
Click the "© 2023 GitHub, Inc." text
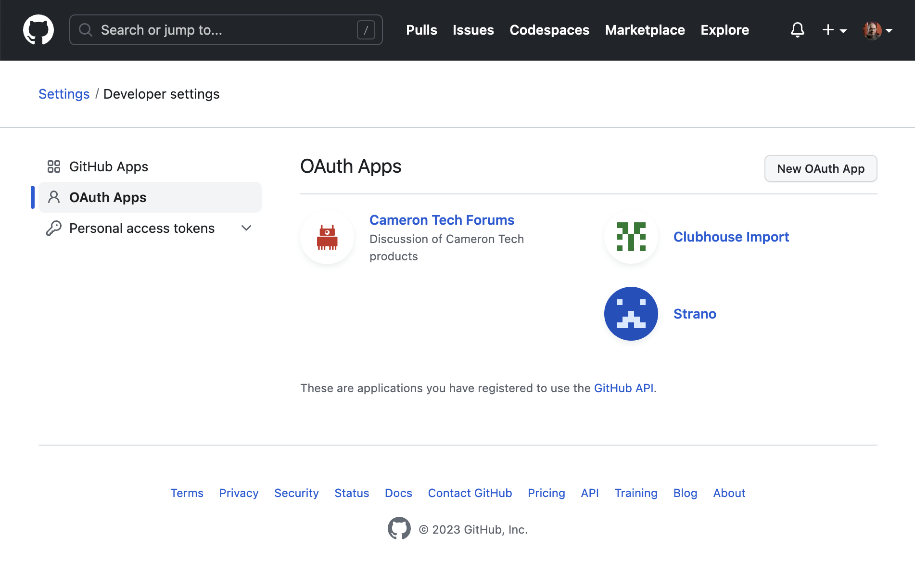pos(473,529)
